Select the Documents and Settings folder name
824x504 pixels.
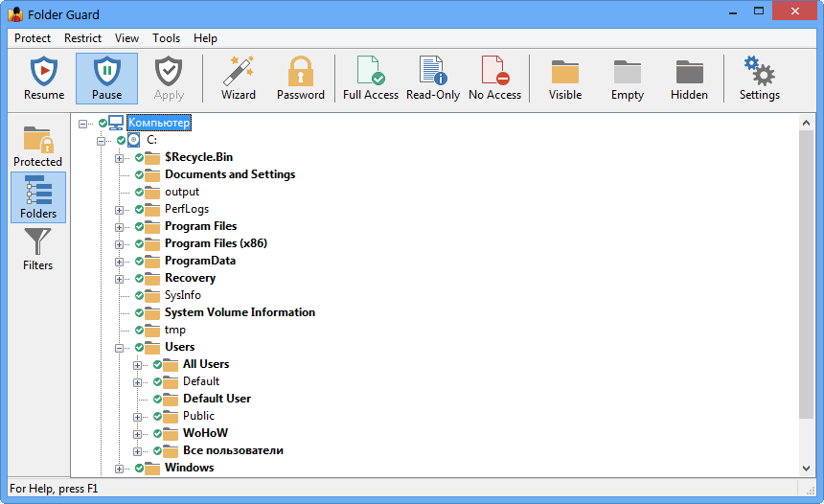coord(230,174)
